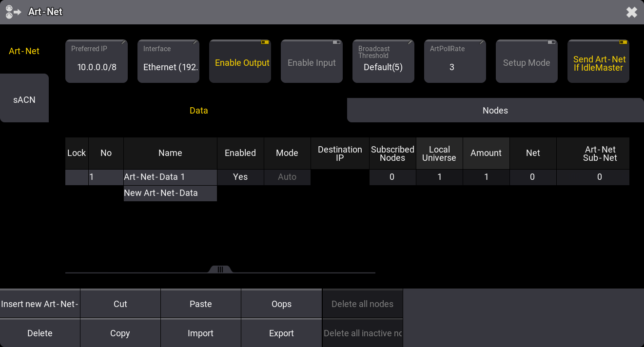The image size is (644, 347).
Task: Open the ArtPollRate setting
Action: (455, 61)
